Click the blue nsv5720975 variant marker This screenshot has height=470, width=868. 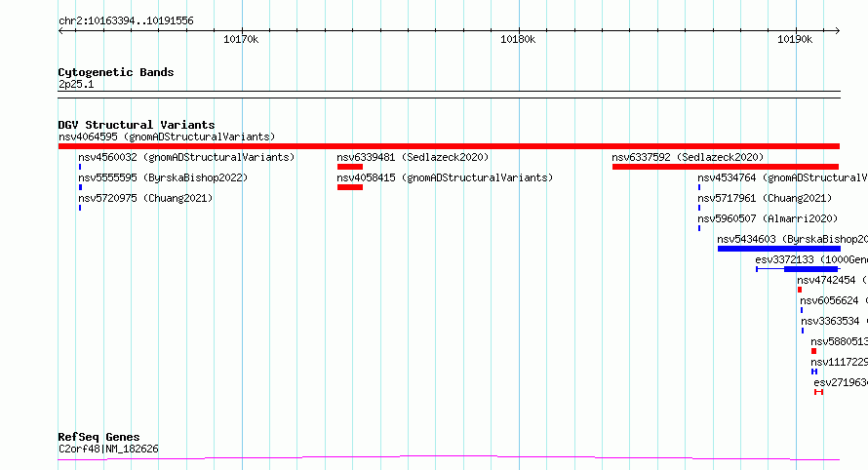[x=80, y=208]
